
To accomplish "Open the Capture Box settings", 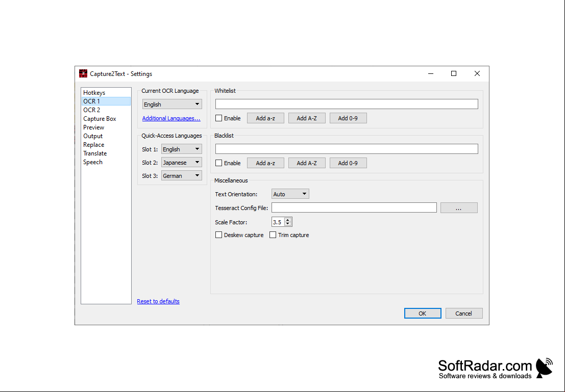I will pyautogui.click(x=106, y=118).
